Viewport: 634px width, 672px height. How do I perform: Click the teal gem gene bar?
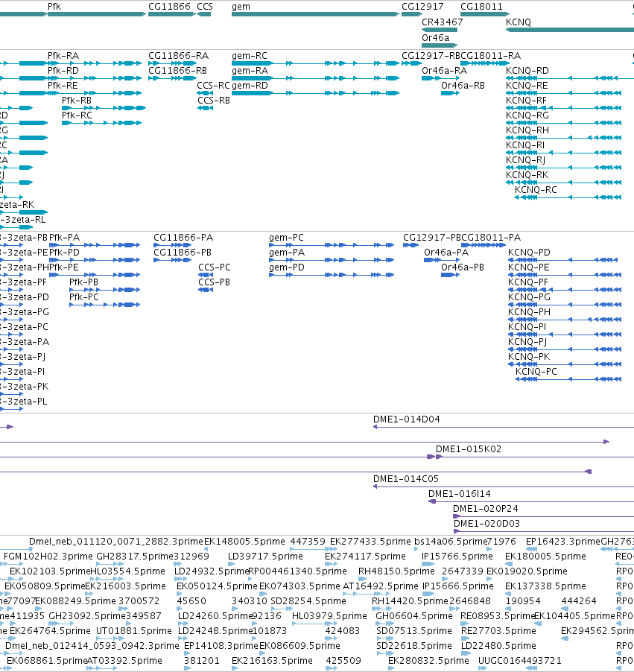[x=315, y=14]
